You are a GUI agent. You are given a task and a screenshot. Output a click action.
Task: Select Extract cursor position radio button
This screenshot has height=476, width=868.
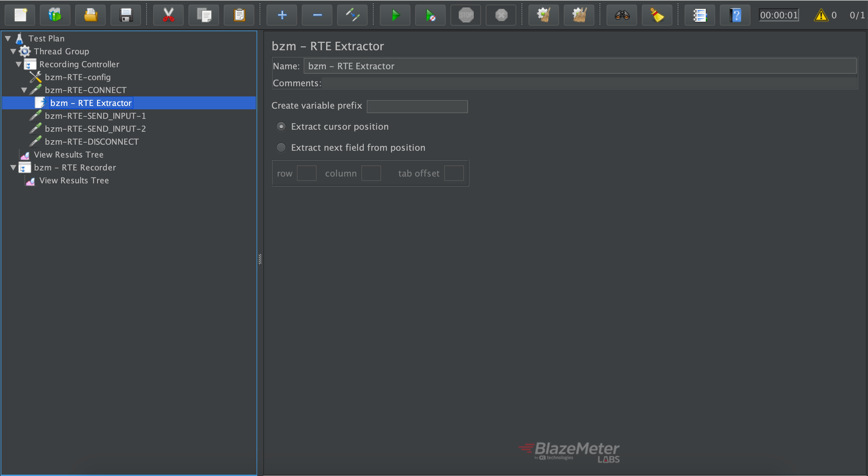pyautogui.click(x=281, y=127)
